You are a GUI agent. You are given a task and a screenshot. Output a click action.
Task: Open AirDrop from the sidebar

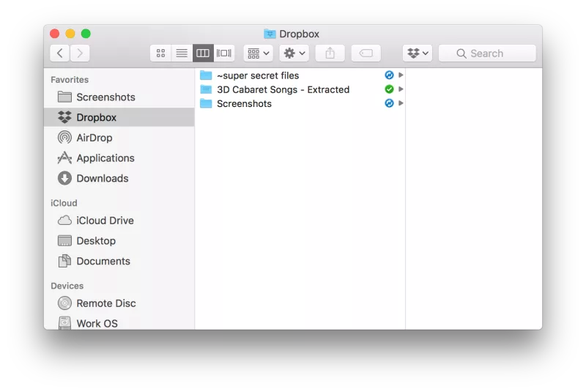click(x=119, y=138)
